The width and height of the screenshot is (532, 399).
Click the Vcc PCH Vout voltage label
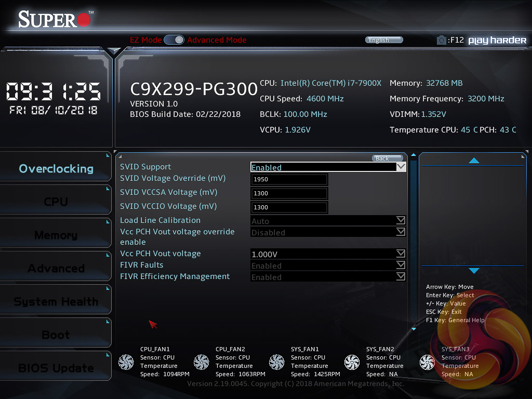pos(160,254)
